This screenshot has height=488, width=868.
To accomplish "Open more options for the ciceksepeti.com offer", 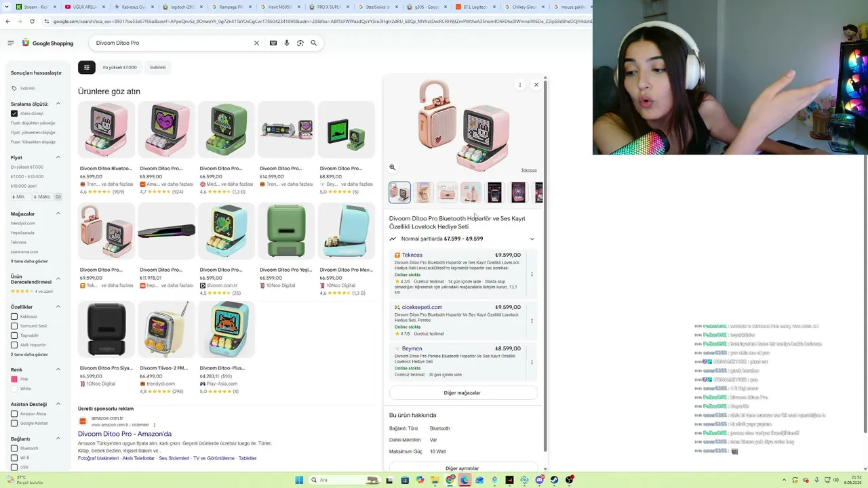I will pyautogui.click(x=532, y=321).
